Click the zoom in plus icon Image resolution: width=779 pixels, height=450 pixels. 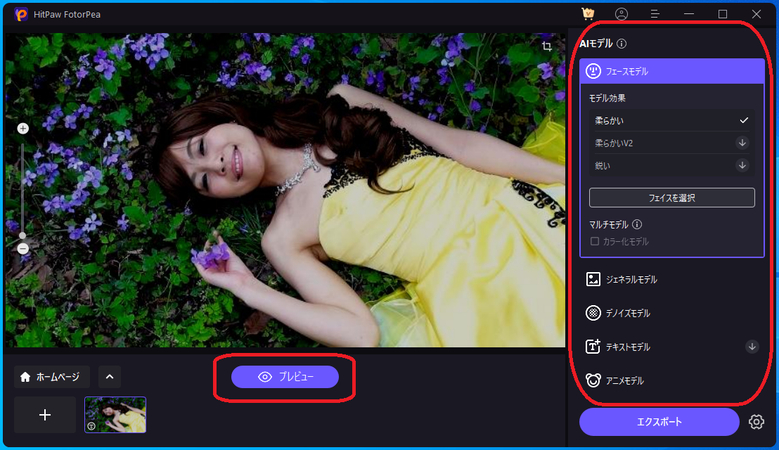click(23, 128)
